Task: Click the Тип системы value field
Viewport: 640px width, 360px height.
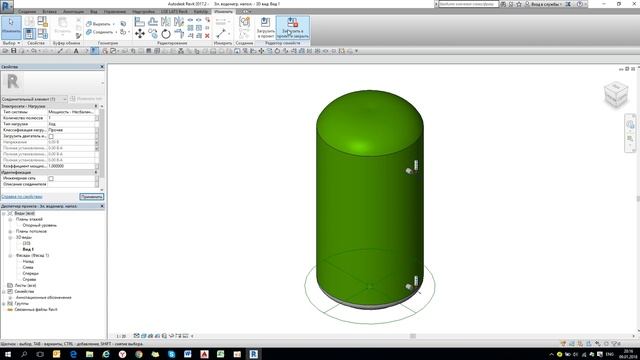Action: [71, 112]
